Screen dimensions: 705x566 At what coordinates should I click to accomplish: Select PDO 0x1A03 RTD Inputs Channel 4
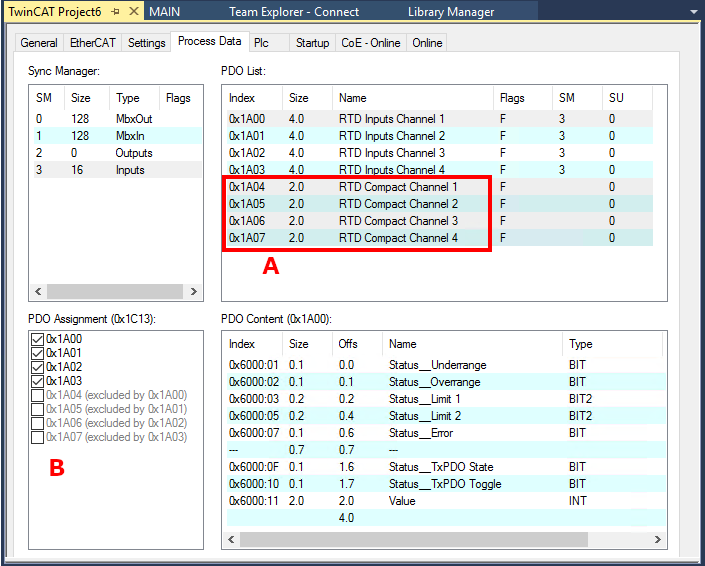tap(440, 170)
